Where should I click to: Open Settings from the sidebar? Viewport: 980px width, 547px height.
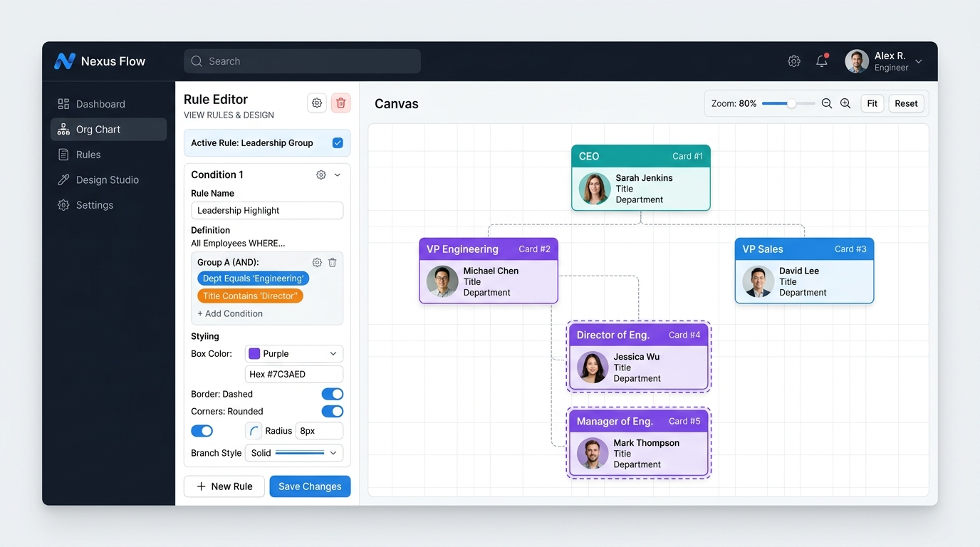pos(108,205)
